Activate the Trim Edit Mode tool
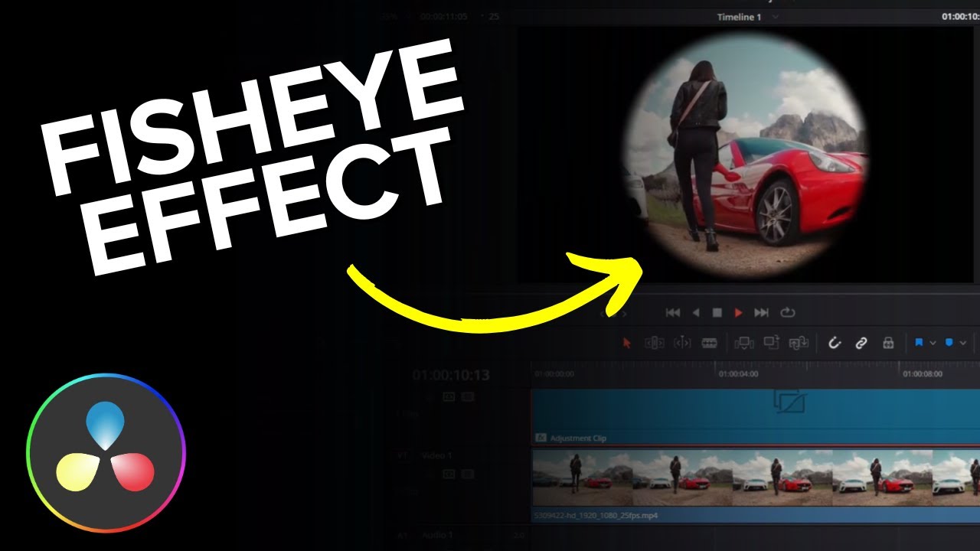 coord(655,344)
